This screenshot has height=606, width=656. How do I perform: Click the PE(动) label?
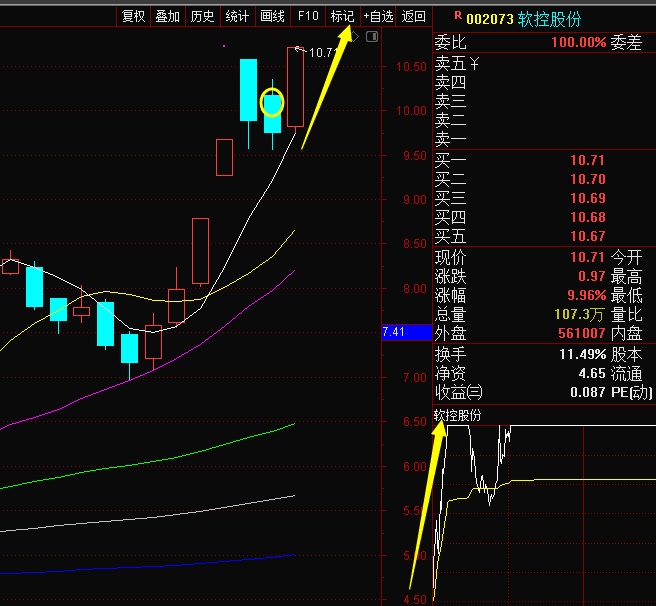point(632,392)
